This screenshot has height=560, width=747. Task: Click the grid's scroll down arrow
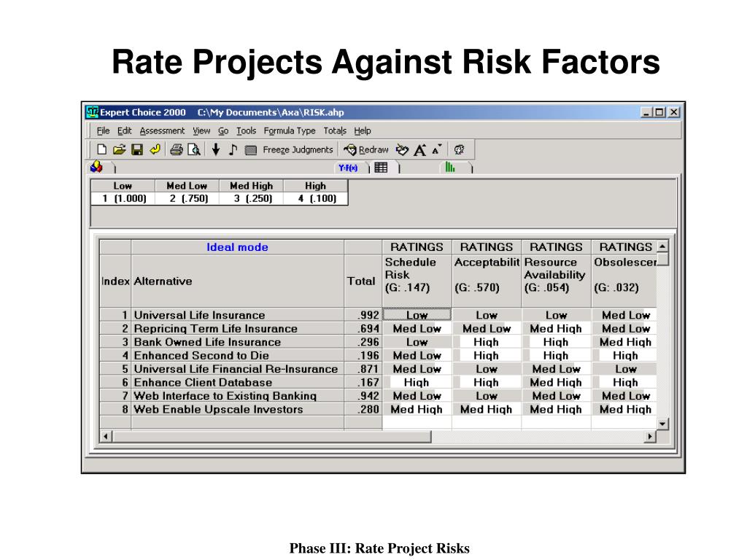662,424
